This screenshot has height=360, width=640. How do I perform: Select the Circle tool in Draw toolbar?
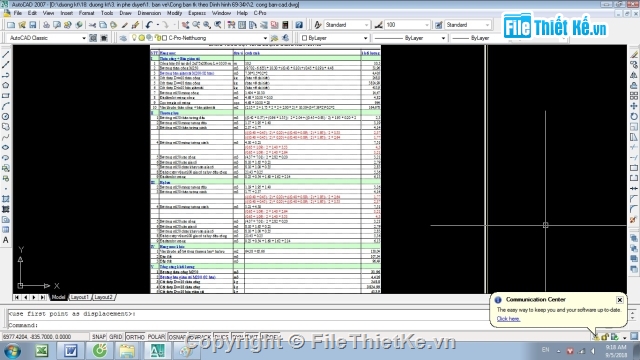point(6,116)
